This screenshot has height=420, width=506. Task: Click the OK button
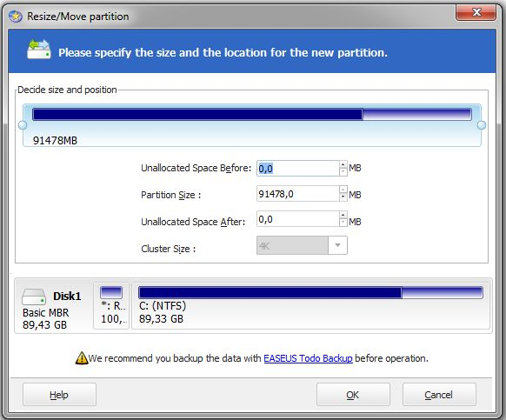point(353,395)
